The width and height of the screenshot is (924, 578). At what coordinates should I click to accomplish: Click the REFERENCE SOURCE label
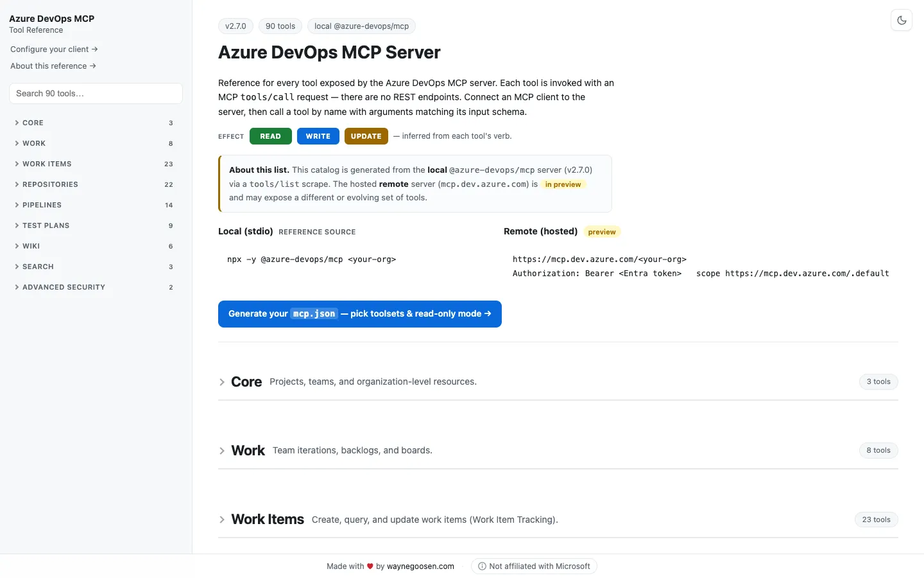[x=317, y=232]
